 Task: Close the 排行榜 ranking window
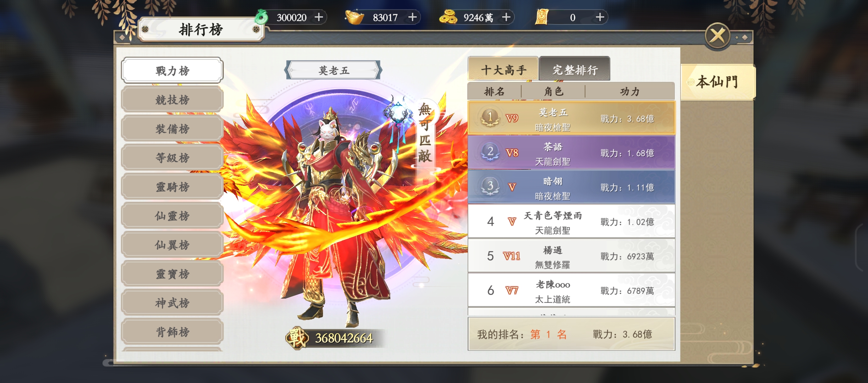tap(717, 36)
